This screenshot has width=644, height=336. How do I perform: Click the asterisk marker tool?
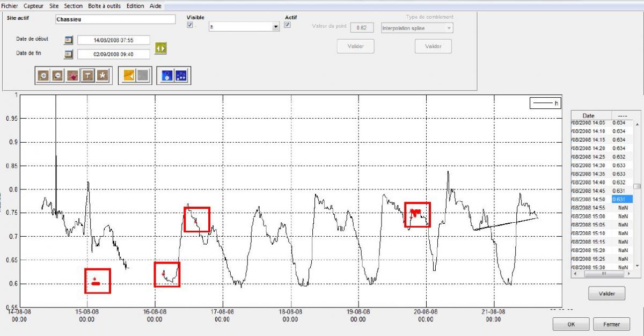102,76
